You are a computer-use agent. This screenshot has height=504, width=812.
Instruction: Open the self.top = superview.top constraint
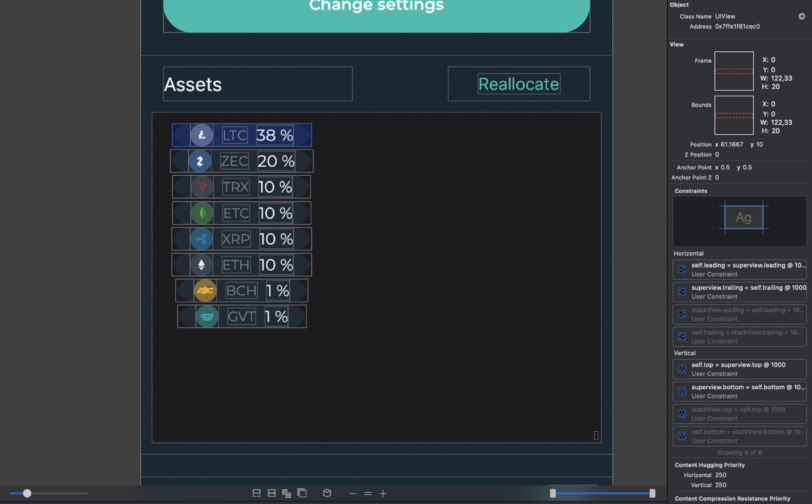click(740, 369)
